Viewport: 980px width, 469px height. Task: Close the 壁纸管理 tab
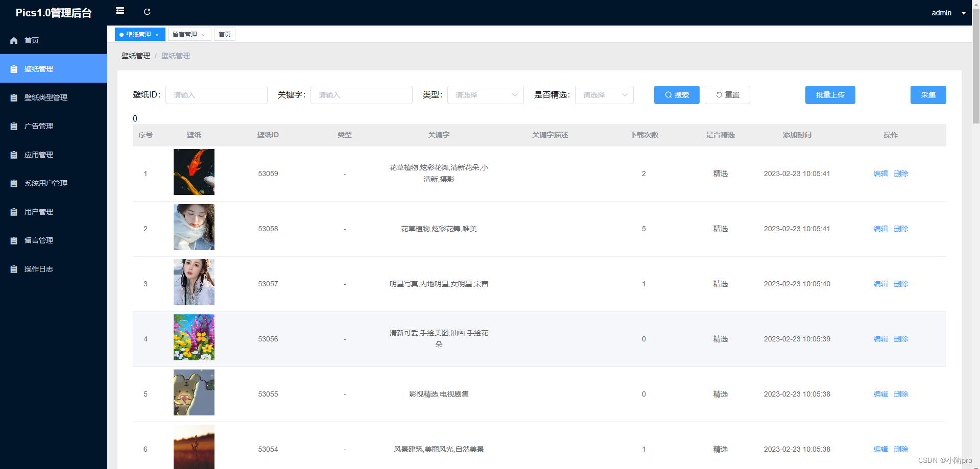(x=157, y=34)
